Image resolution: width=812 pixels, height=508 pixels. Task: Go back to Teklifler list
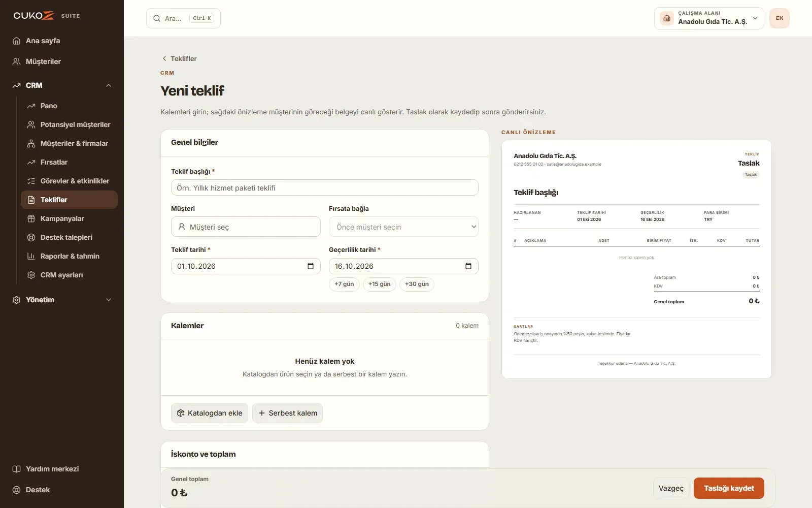coord(179,58)
